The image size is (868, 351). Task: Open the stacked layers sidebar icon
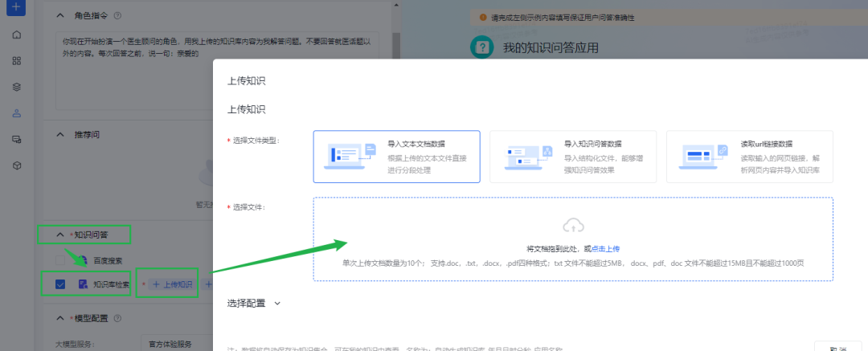17,87
